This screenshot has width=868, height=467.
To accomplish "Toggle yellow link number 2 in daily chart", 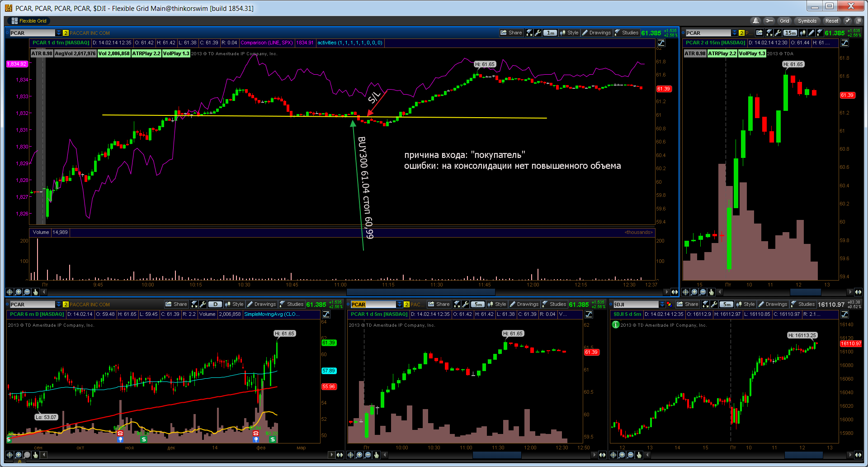I will click(x=66, y=304).
